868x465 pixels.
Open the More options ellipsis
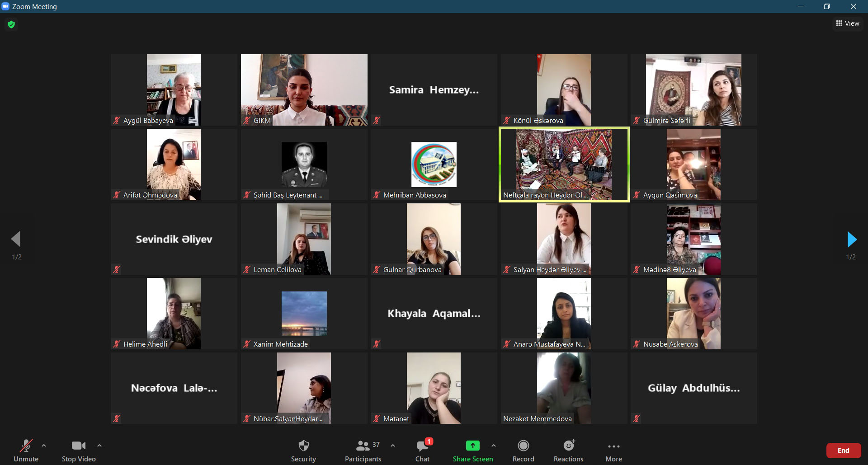613,446
